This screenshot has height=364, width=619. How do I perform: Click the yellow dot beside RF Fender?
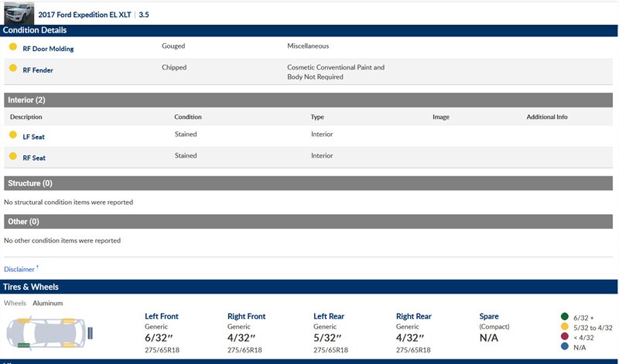click(12, 69)
